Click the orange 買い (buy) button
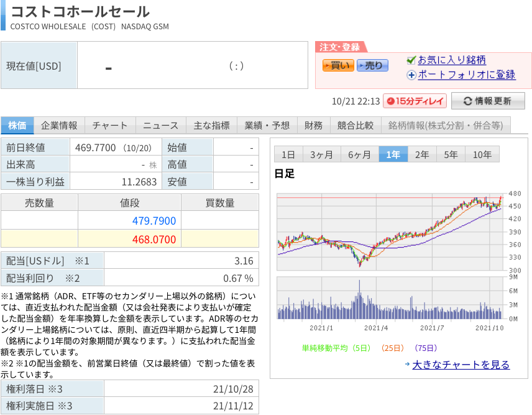 pos(338,65)
